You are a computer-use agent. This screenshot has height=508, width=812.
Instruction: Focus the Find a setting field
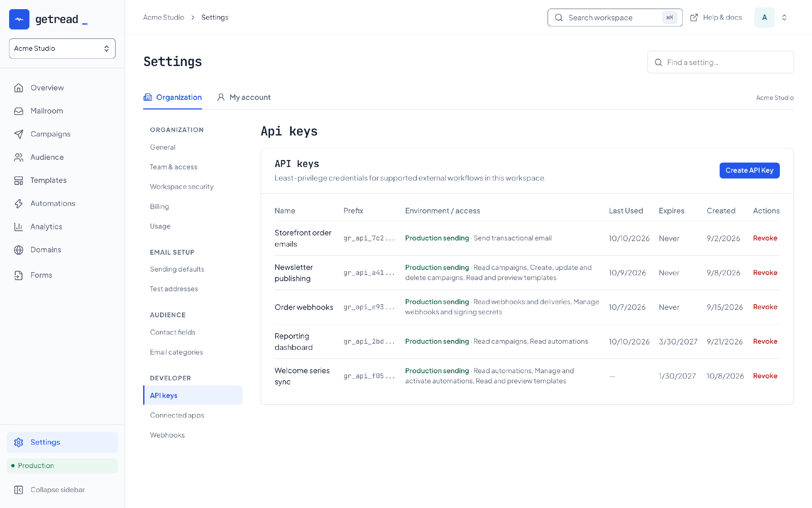(720, 62)
